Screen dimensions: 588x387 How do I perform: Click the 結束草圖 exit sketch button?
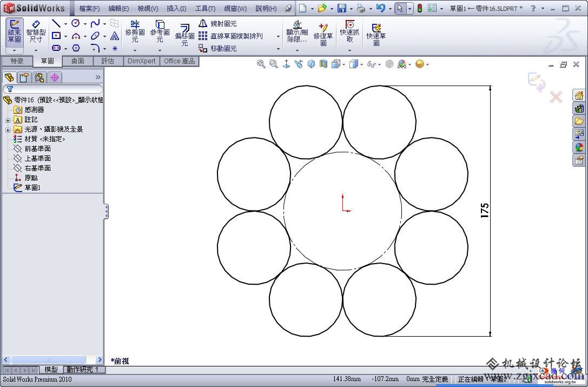coord(15,32)
